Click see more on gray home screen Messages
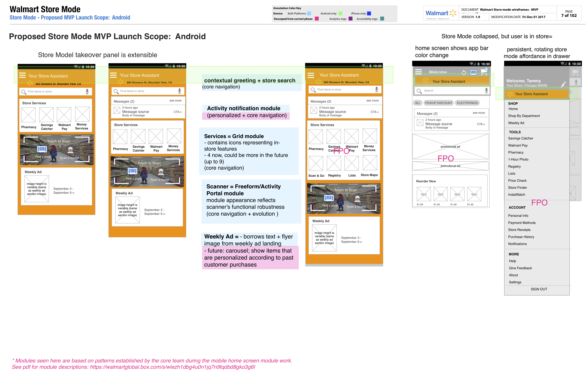588x382 pixels. click(x=479, y=113)
